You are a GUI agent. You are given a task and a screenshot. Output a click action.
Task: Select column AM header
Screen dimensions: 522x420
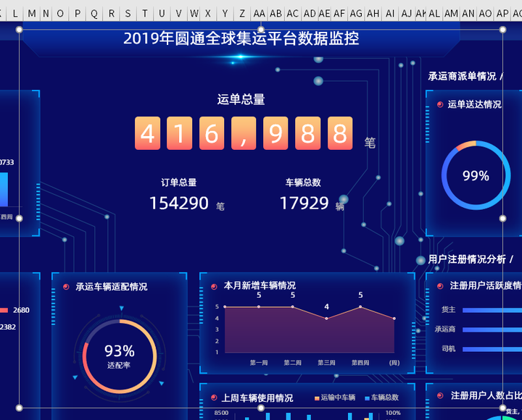452,14
